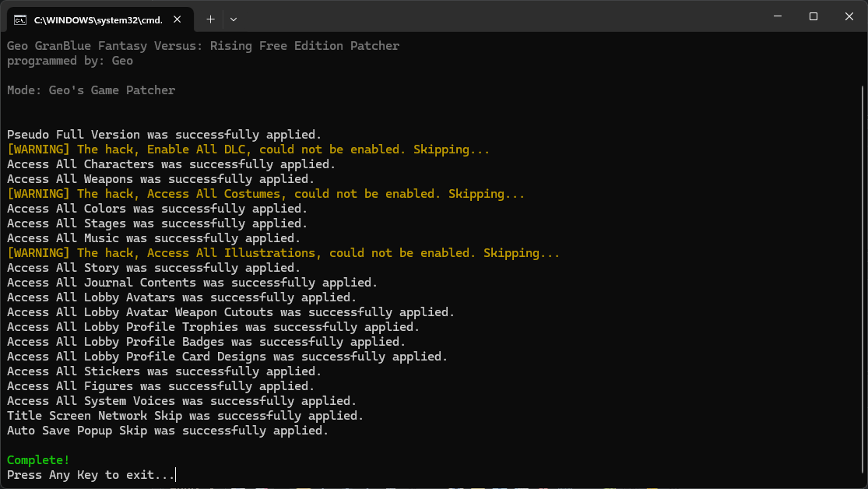The image size is (868, 489).
Task: Click 'Title Screen Network Skip' output line
Action: (185, 416)
